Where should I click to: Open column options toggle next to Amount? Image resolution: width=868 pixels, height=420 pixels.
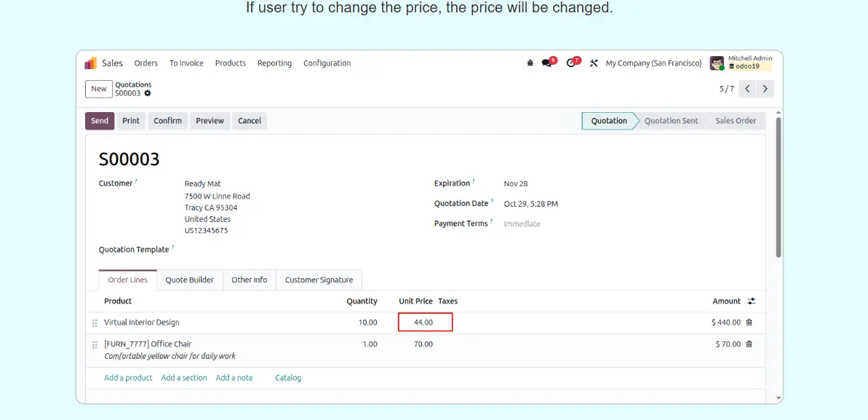click(x=752, y=301)
